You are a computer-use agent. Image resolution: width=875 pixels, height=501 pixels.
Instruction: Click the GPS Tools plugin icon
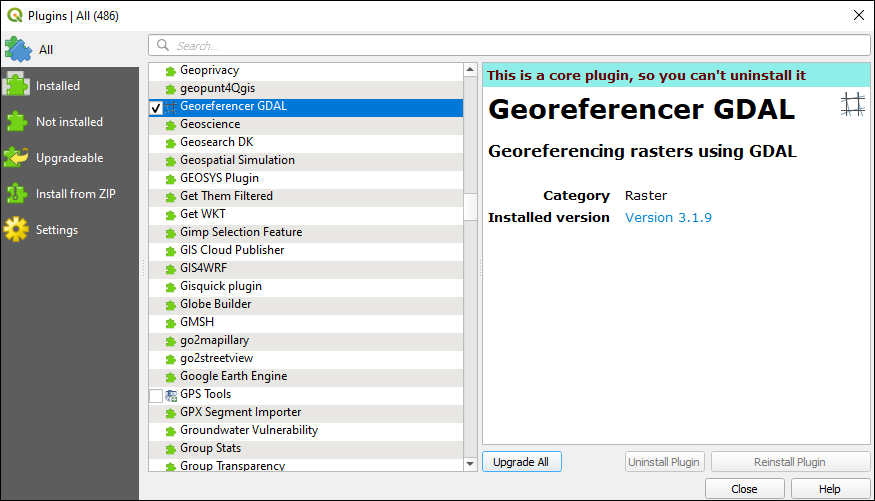171,396
